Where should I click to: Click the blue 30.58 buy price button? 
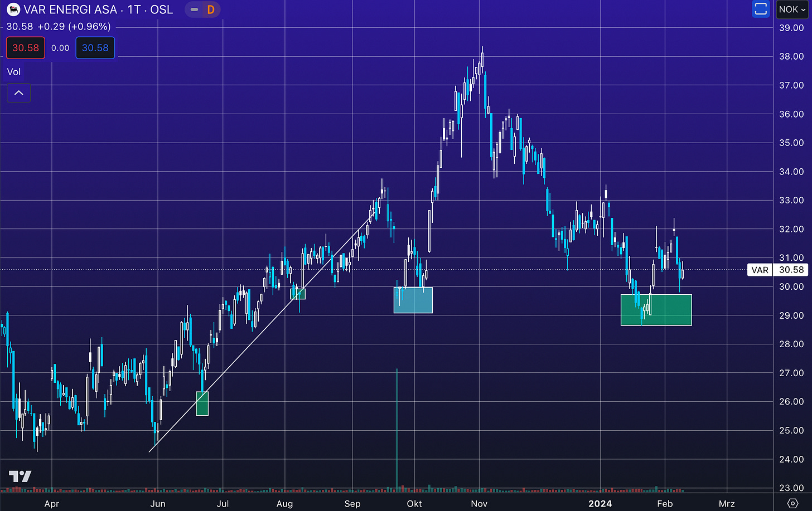(x=95, y=48)
